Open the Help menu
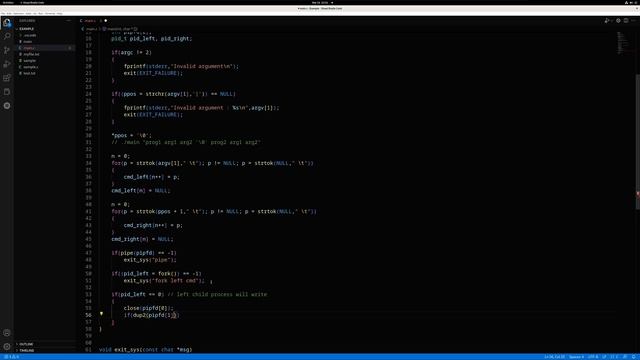Image resolution: width=640 pixels, height=360 pixels. (60, 13)
